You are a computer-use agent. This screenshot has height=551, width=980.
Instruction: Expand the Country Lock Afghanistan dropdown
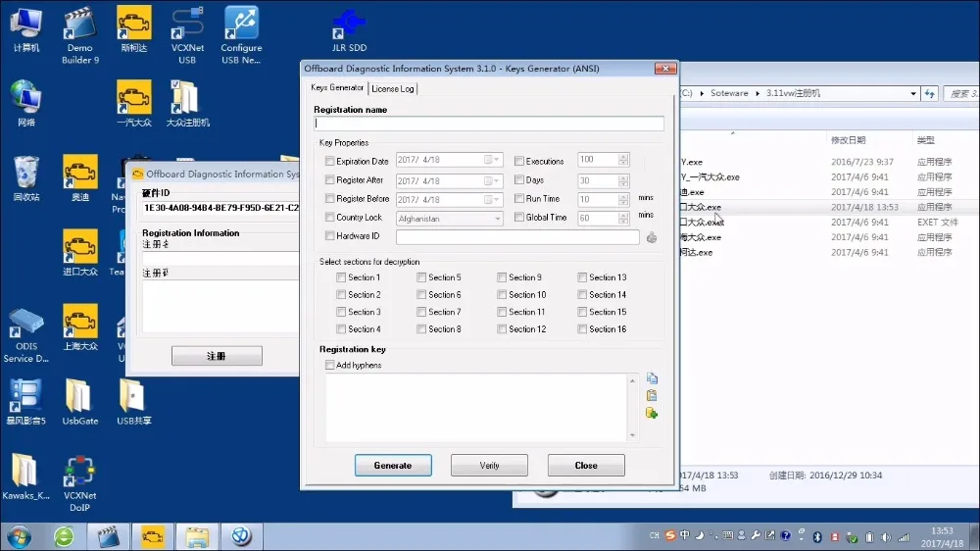pyautogui.click(x=498, y=219)
